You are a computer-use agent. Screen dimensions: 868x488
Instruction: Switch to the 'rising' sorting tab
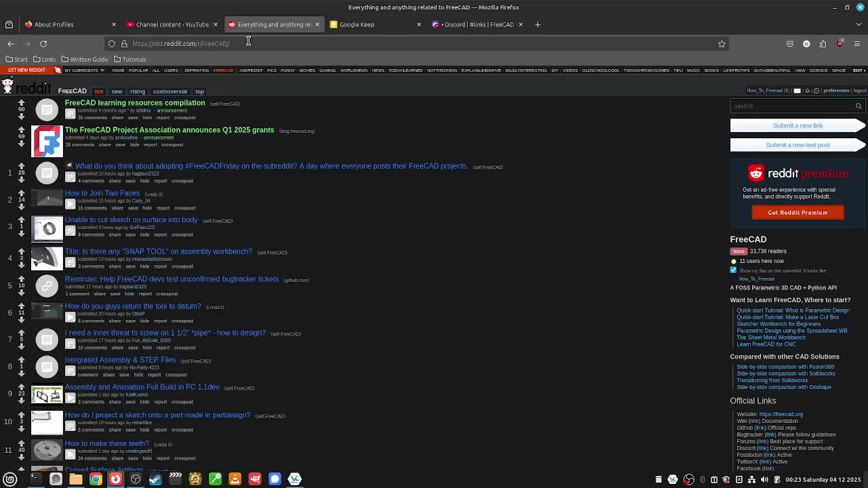(138, 91)
